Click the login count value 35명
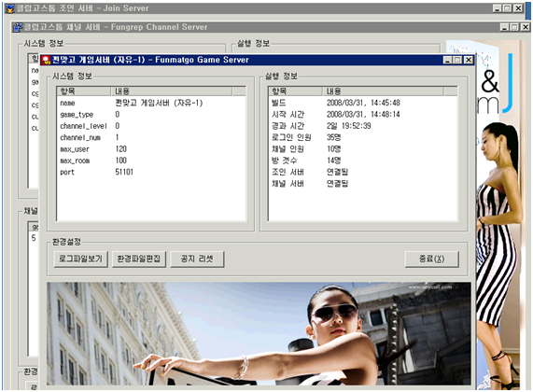533x392 pixels. (334, 138)
